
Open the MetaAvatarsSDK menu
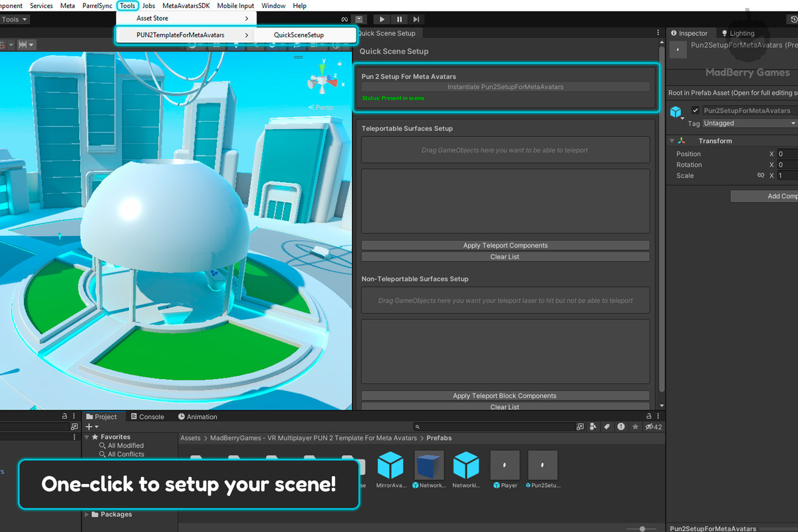pyautogui.click(x=186, y=5)
